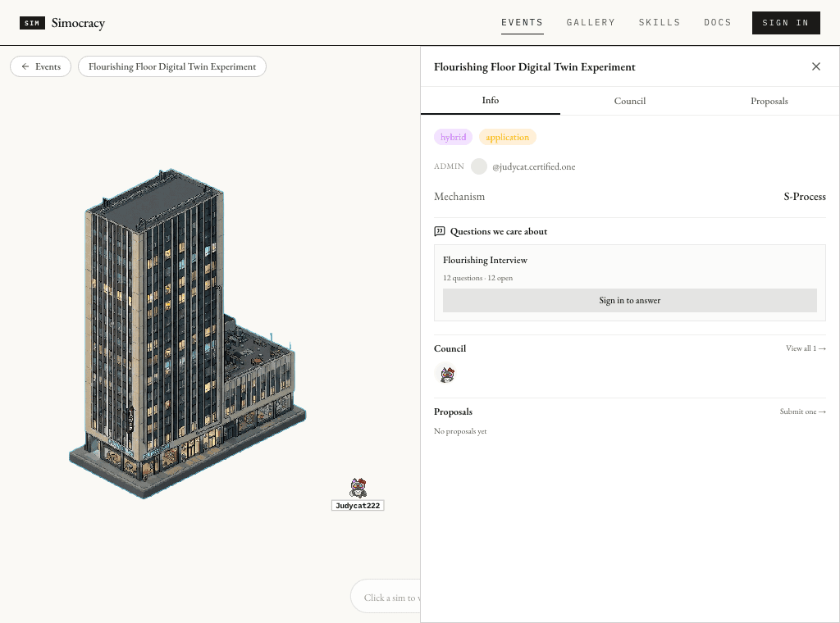
Task: Click the admin profile avatar circle
Action: pos(479,166)
